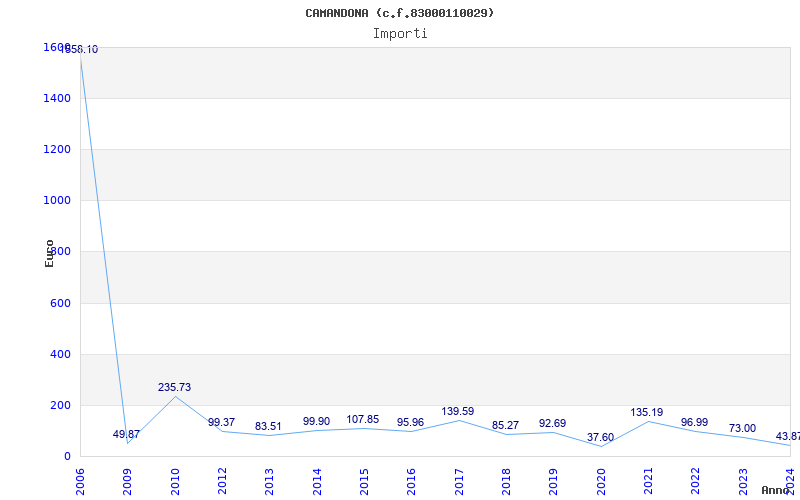Select the 49.87 data label
This screenshot has width=800, height=500.
coord(126,434)
